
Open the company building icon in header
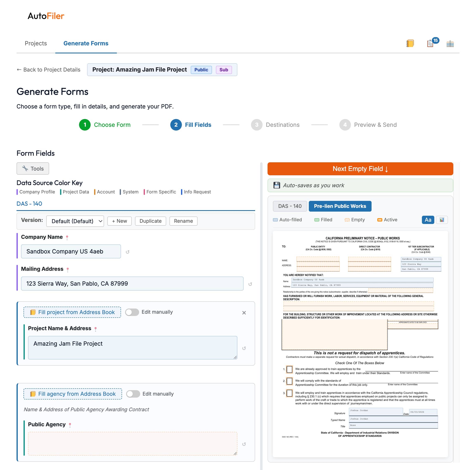pyautogui.click(x=450, y=44)
